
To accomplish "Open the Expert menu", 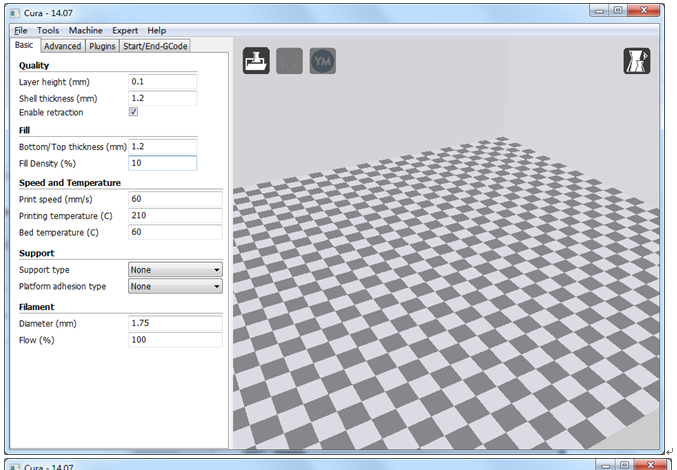I will click(125, 31).
